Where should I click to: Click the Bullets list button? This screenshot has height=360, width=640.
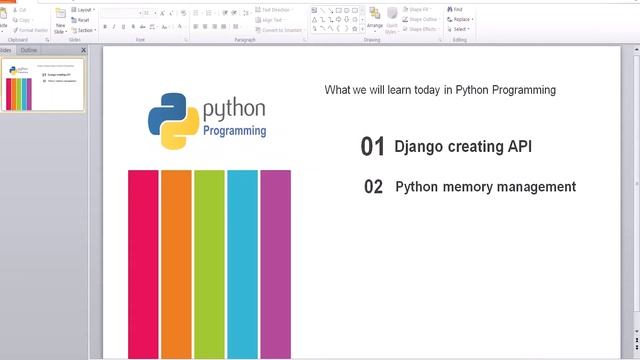tap(196, 13)
